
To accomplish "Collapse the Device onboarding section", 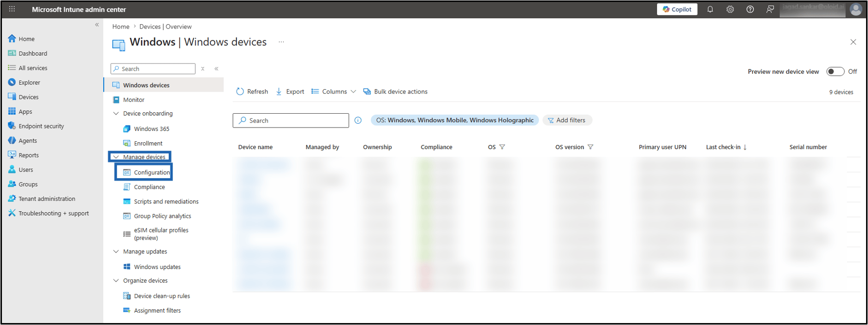I will [116, 113].
